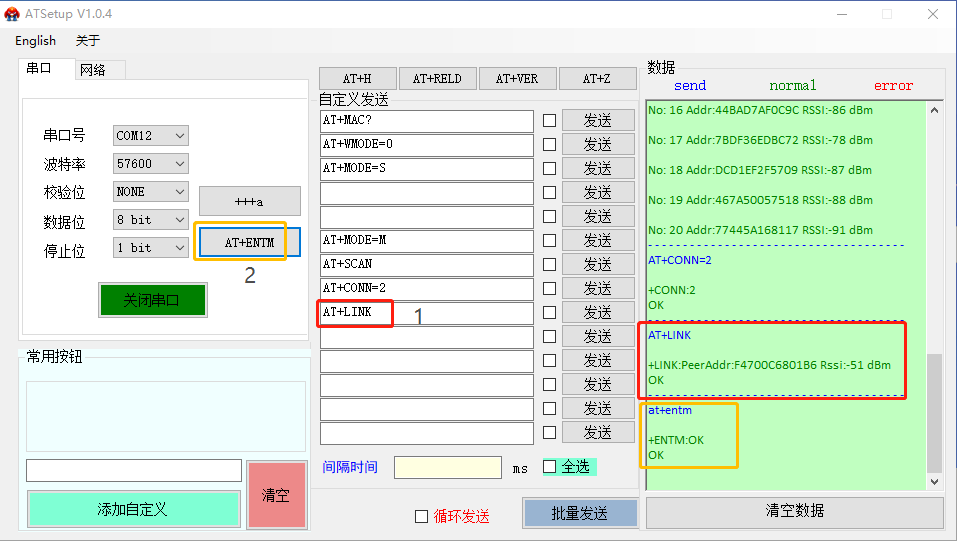Image resolution: width=957 pixels, height=541 pixels.
Task: Click the AT+H command button
Action: pos(357,79)
